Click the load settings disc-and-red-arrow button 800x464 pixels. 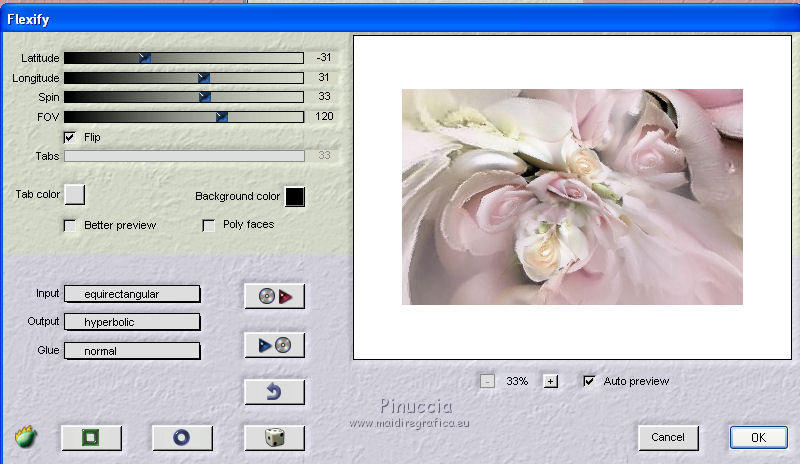[x=274, y=296]
